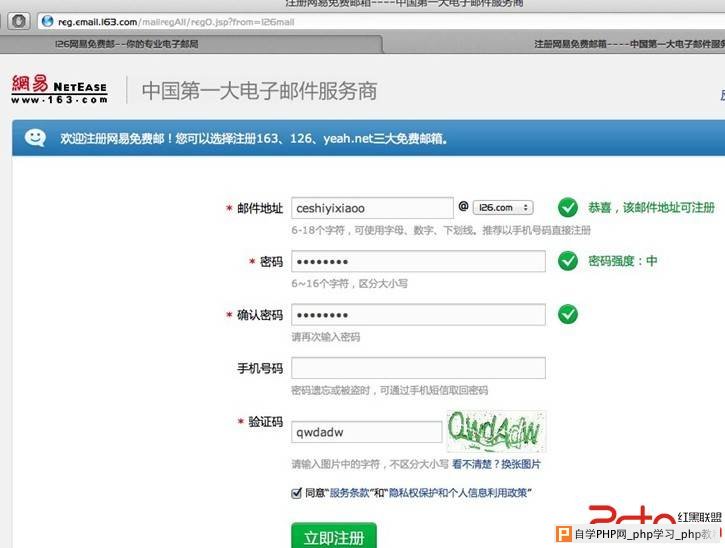Click hint text 6~16个字符，区分大小写
This screenshot has width=725, height=548.
pos(350,283)
